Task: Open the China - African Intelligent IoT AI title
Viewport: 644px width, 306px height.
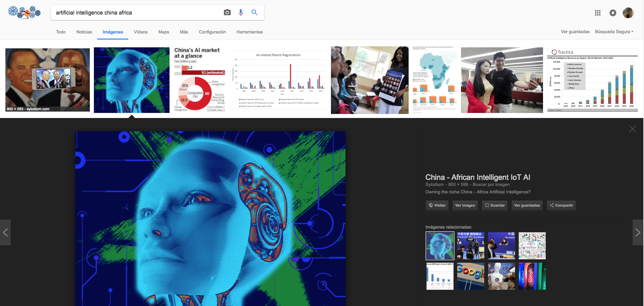Action: tap(478, 177)
